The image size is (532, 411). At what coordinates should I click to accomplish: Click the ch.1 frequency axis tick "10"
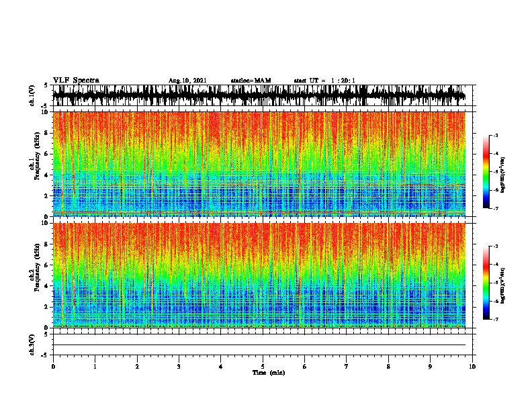pos(46,112)
